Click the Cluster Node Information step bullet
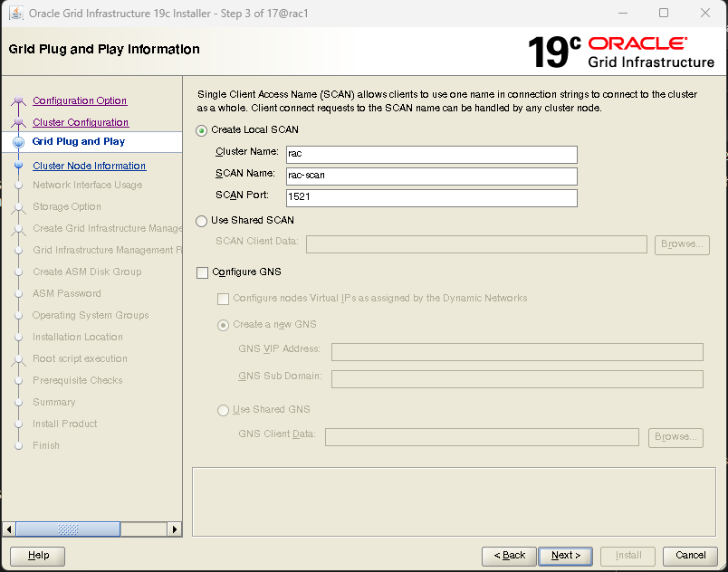Image resolution: width=728 pixels, height=572 pixels. (x=19, y=165)
